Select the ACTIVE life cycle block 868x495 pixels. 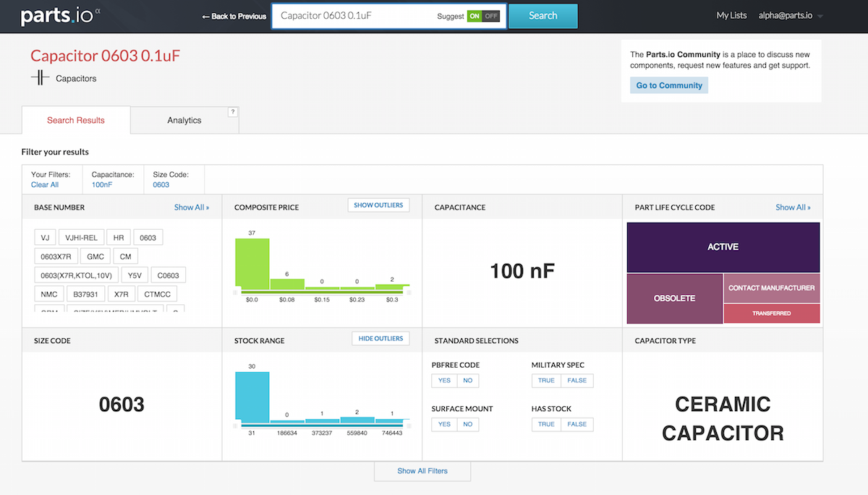[723, 247]
